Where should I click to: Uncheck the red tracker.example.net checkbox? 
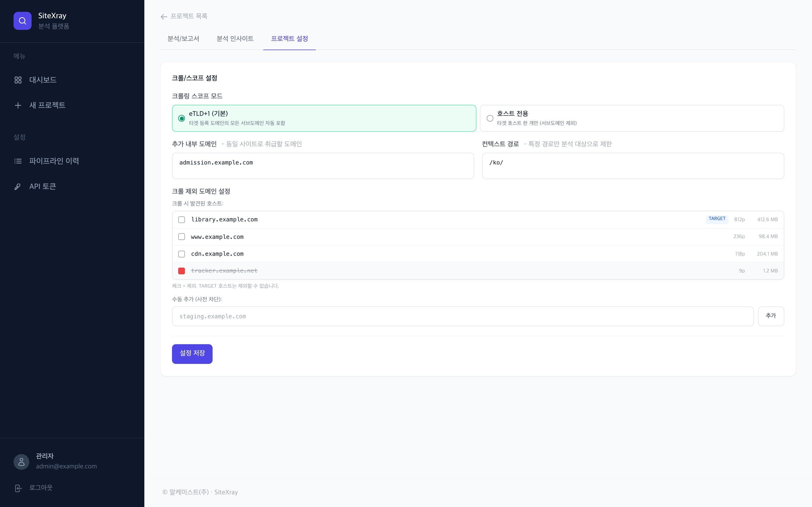click(x=182, y=271)
